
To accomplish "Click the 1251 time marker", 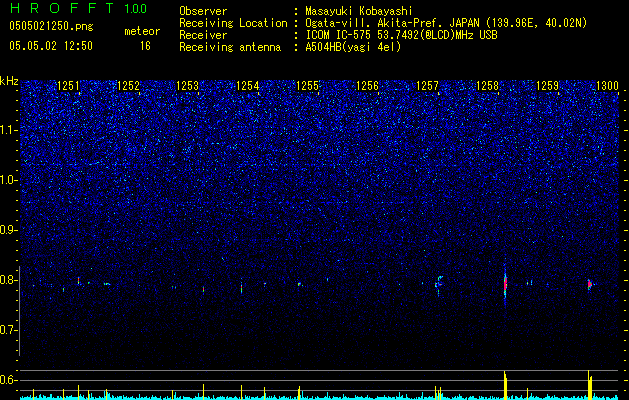I will (x=68, y=86).
